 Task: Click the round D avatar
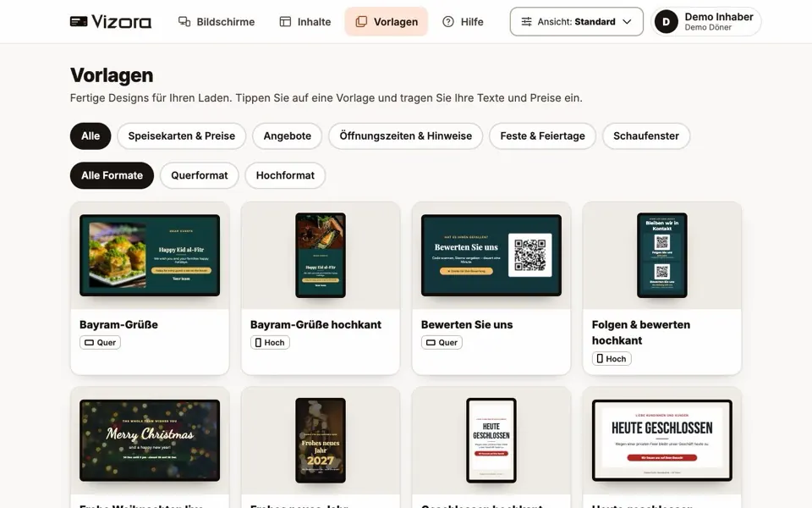click(666, 22)
